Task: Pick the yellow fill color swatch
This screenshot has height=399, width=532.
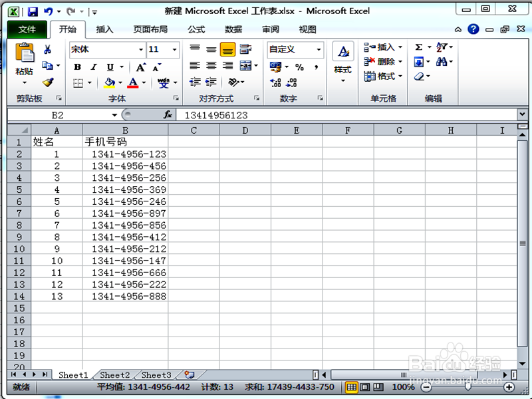Action: tap(109, 82)
